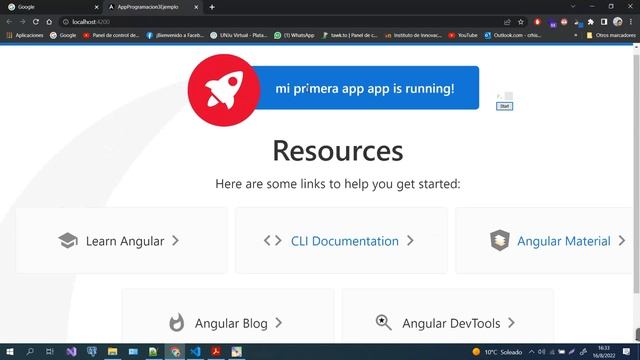The image size is (640, 360).
Task: Click the Learn Angular graduation cap icon
Action: click(x=68, y=241)
